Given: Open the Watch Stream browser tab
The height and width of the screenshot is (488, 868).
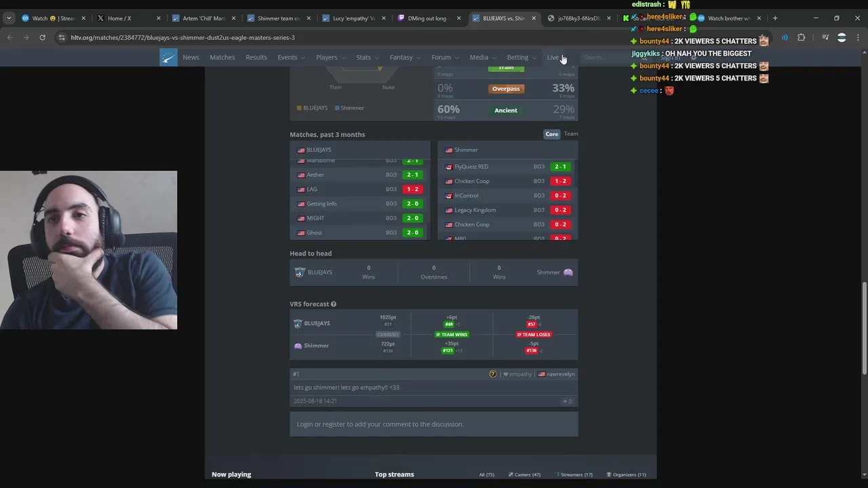Looking at the screenshot, I should click(x=53, y=18).
